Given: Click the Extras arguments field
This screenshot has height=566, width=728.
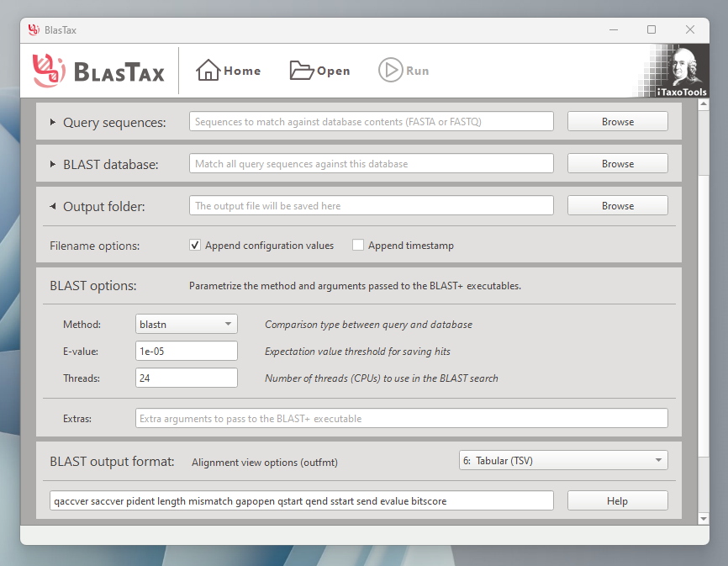Looking at the screenshot, I should coord(401,418).
